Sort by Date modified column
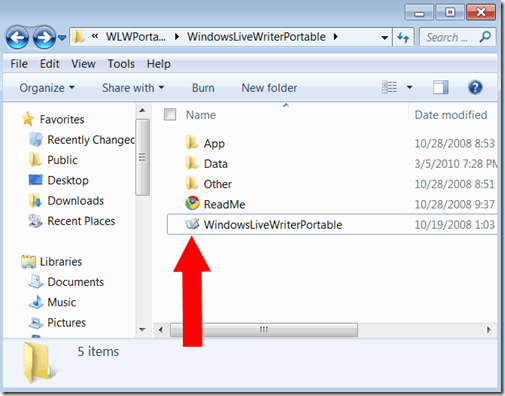505x396 pixels. 451,115
